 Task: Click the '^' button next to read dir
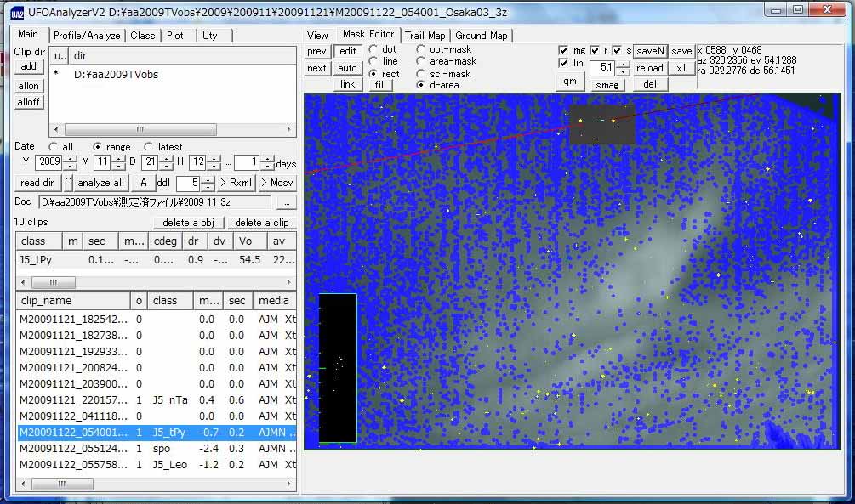(x=68, y=183)
